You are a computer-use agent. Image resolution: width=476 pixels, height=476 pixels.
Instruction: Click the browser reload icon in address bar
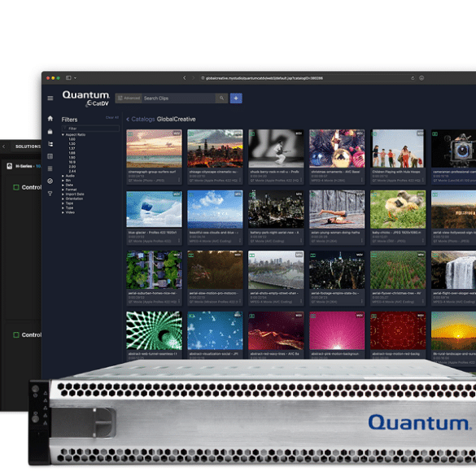point(413,78)
